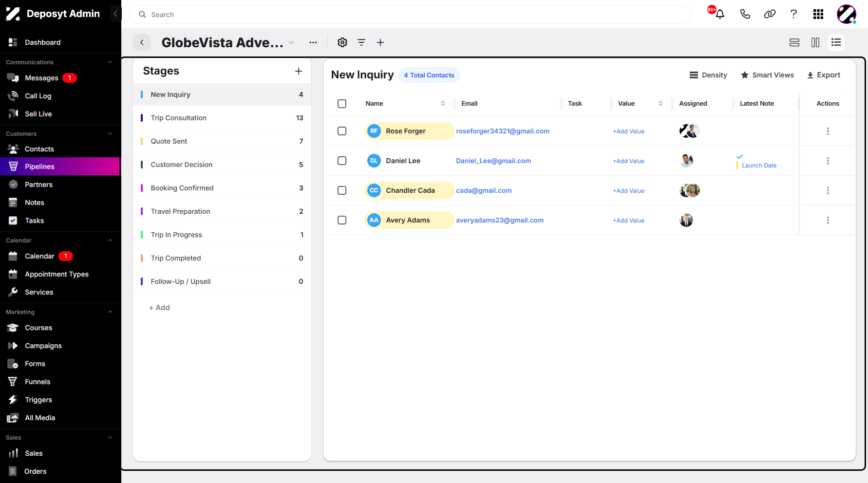Select all contacts header checkbox
This screenshot has height=483, width=868.
[342, 103]
